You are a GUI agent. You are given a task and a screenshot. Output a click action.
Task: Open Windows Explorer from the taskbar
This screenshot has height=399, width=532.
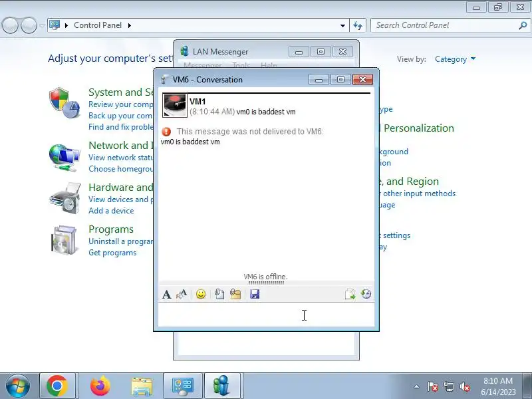[142, 386]
